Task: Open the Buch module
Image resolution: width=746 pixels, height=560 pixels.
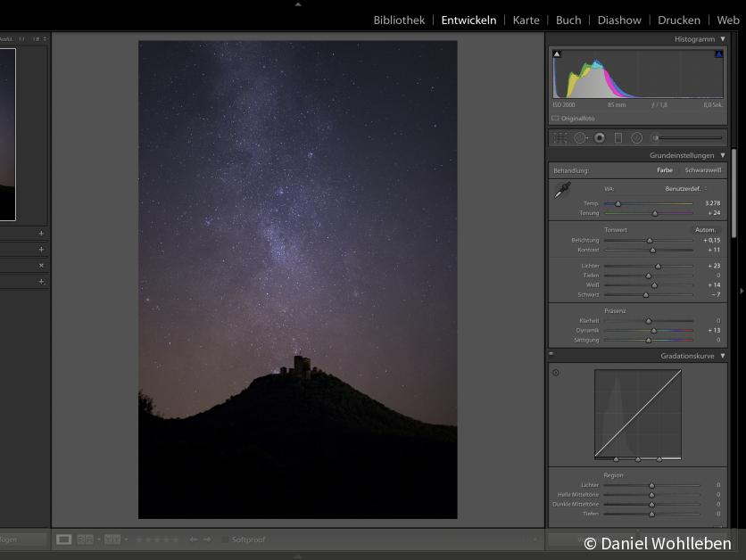Action: (568, 20)
